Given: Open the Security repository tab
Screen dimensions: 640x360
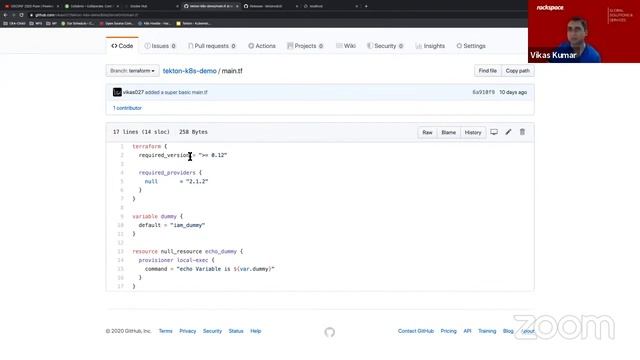Looking at the screenshot, I should click(x=385, y=46).
